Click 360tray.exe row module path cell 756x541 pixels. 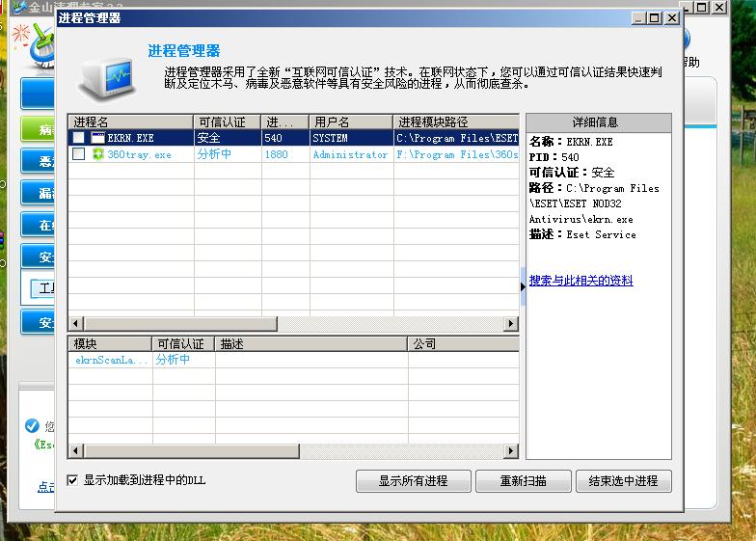pos(456,154)
